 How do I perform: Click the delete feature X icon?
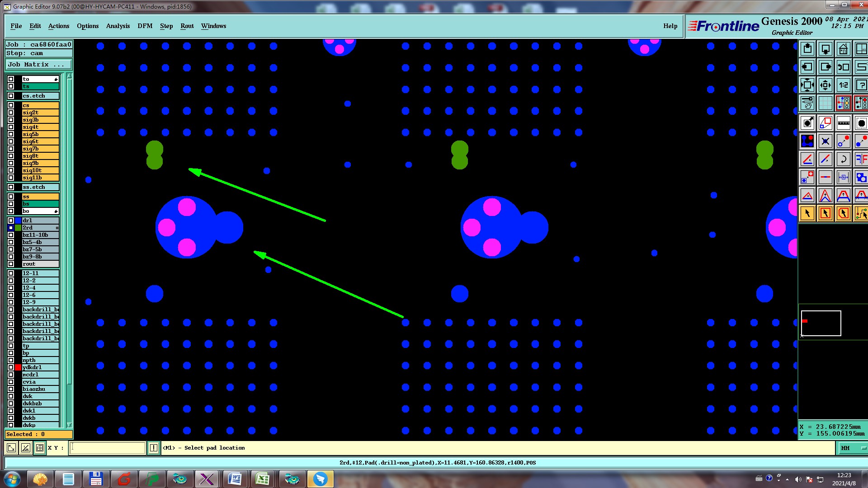click(825, 141)
